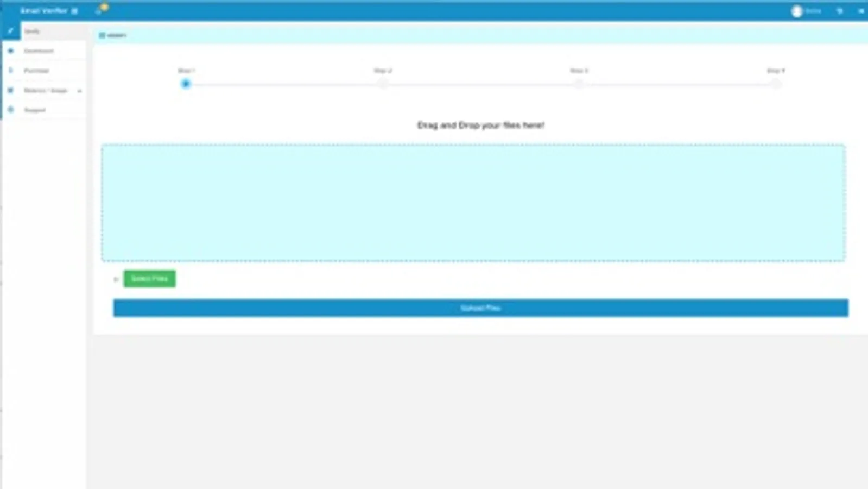The height and width of the screenshot is (489, 868).
Task: Click inside the drag and drop file area
Action: (x=473, y=203)
